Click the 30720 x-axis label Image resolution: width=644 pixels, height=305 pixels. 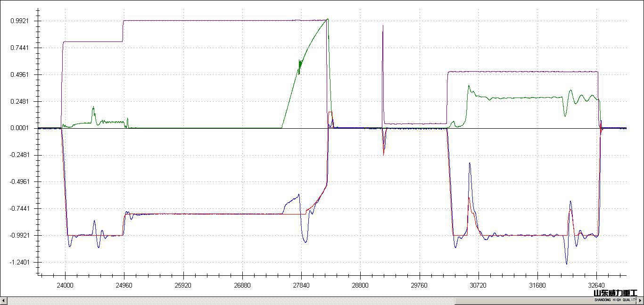478,285
